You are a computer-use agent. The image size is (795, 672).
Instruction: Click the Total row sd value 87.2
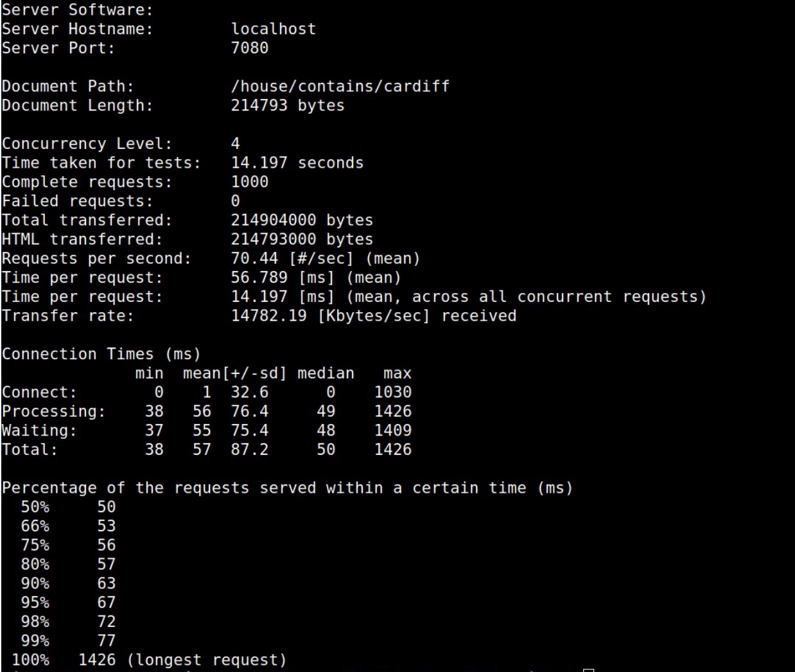[x=250, y=449]
